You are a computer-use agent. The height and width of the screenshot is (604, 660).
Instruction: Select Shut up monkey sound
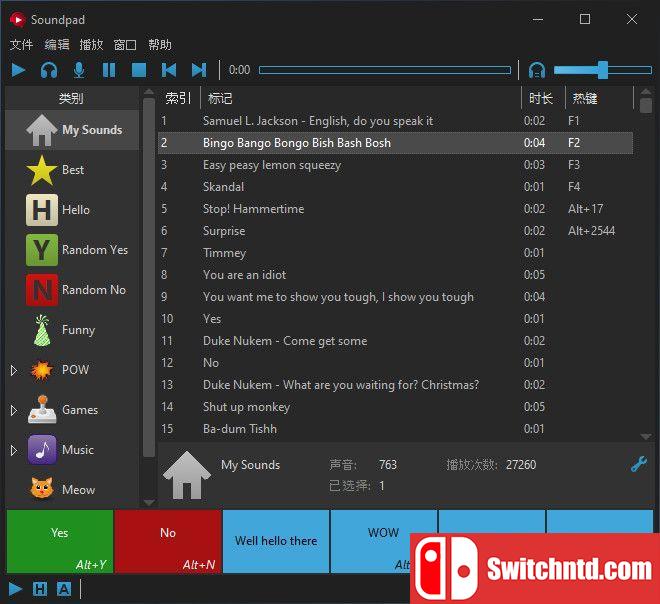click(x=396, y=407)
